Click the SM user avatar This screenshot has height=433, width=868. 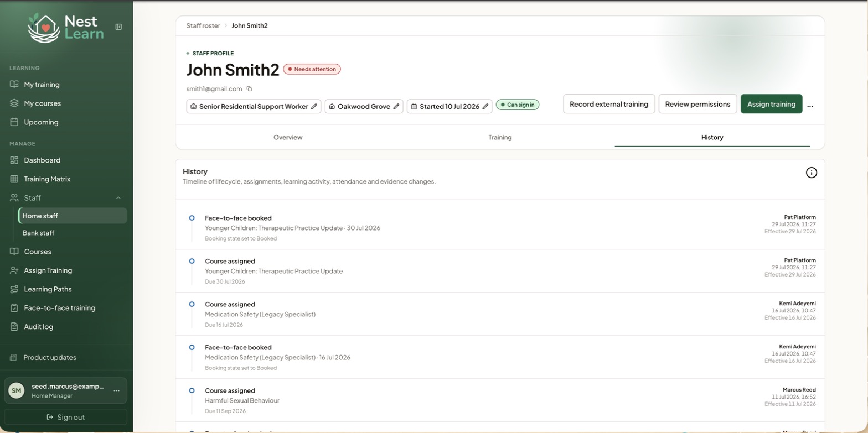(x=17, y=391)
